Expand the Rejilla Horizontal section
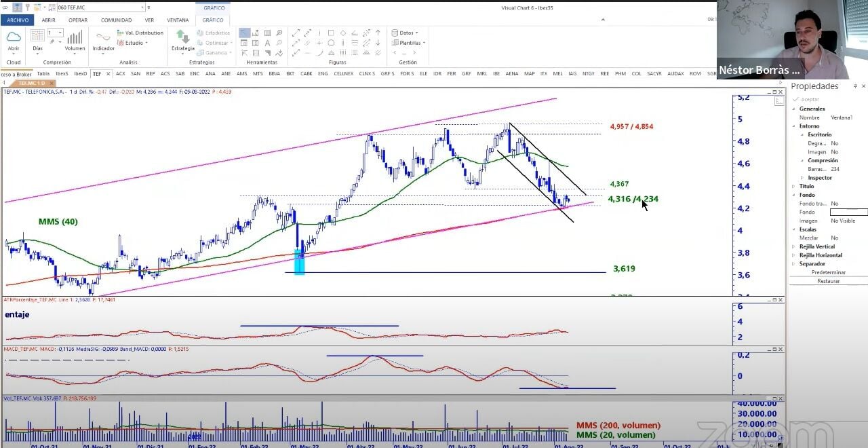 coord(795,255)
